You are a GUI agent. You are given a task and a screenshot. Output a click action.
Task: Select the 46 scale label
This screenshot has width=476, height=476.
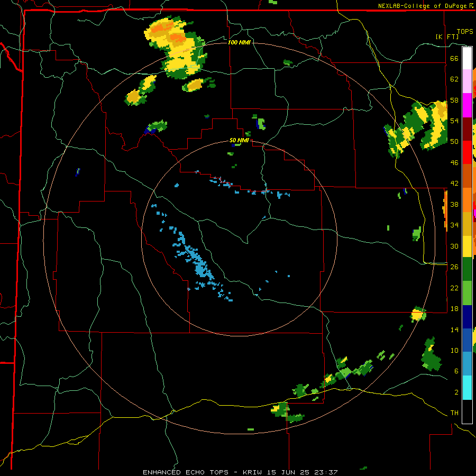(x=454, y=162)
